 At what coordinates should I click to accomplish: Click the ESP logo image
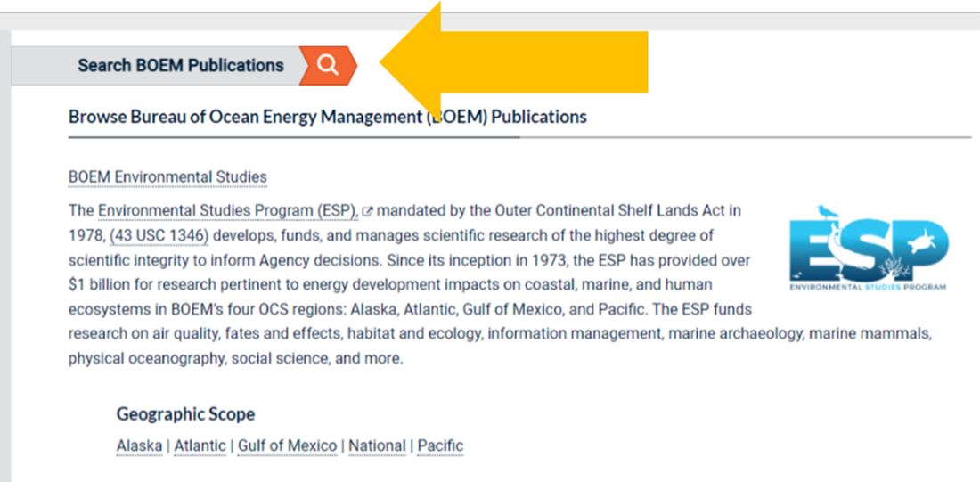click(869, 248)
